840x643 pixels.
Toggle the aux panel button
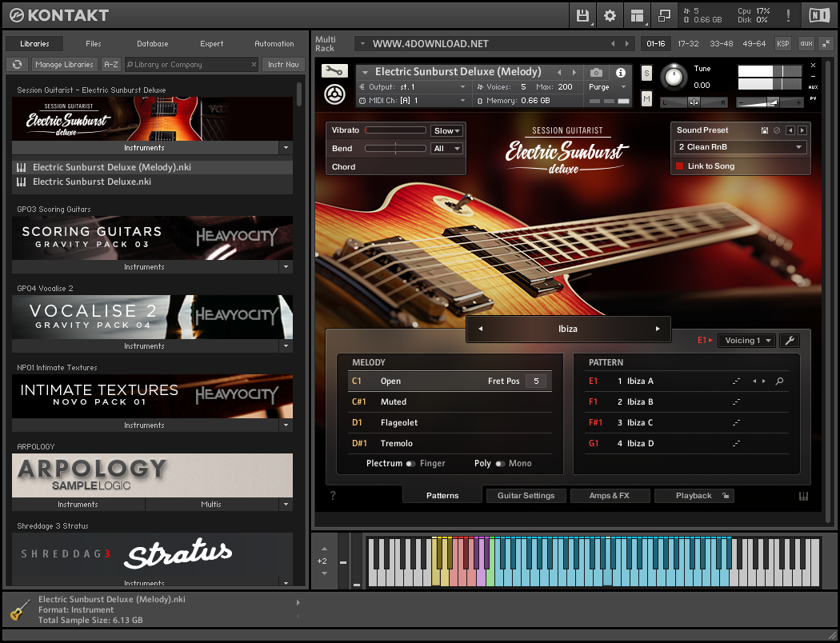click(x=806, y=44)
